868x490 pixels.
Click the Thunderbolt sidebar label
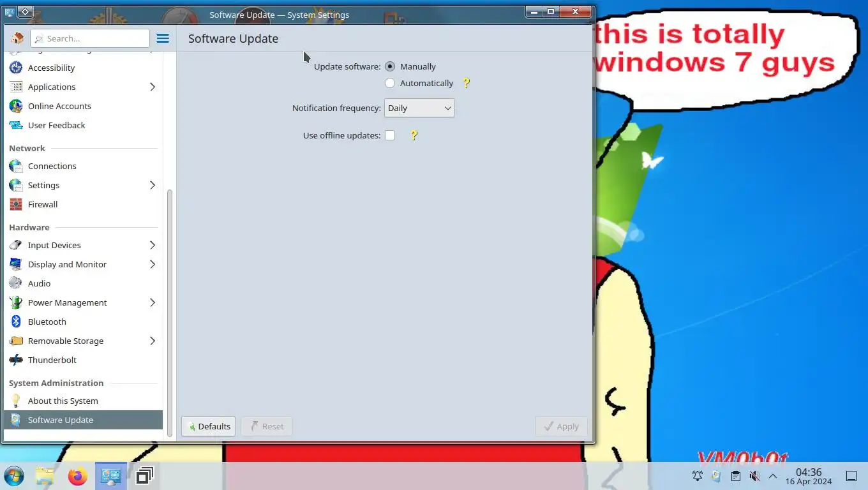tap(52, 360)
